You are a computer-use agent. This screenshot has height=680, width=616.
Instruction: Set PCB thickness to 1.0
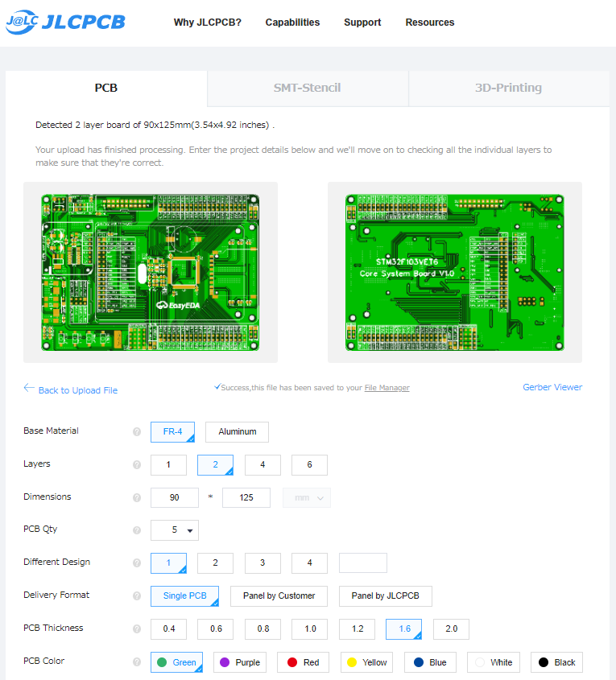tap(310, 628)
